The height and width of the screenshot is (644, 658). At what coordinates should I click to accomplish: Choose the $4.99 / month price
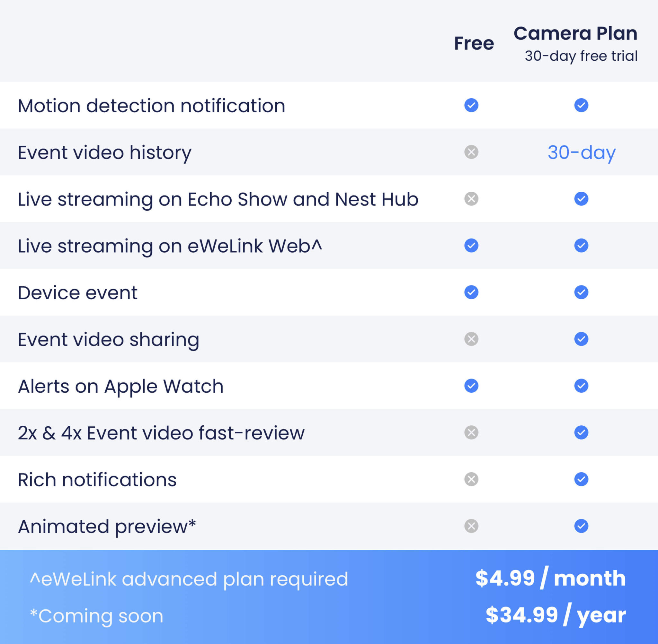[550, 579]
